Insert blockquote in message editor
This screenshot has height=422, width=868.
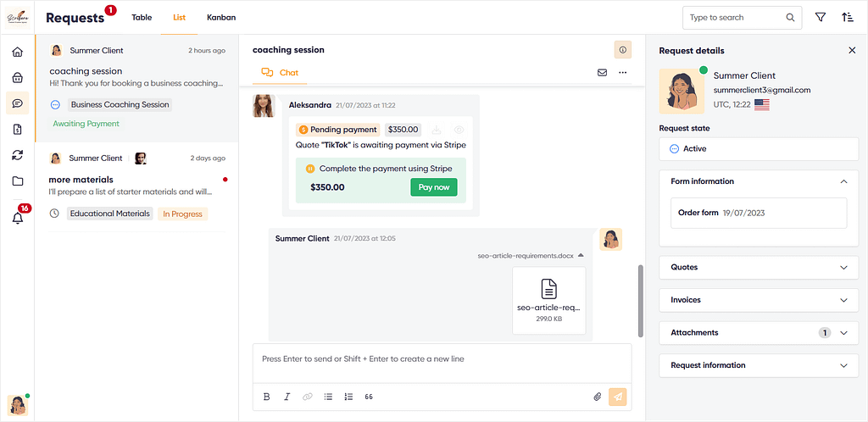coord(370,397)
